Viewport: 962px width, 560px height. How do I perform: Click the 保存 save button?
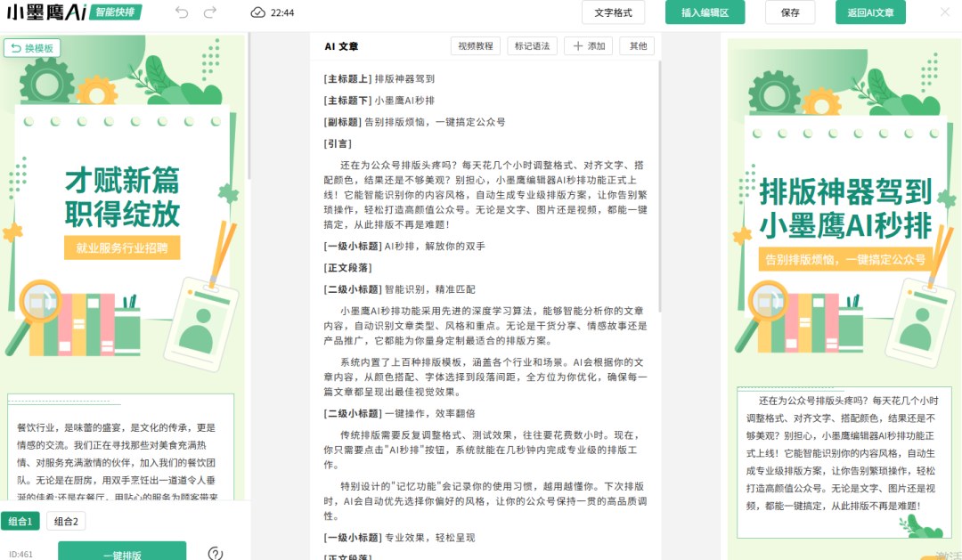(x=790, y=12)
